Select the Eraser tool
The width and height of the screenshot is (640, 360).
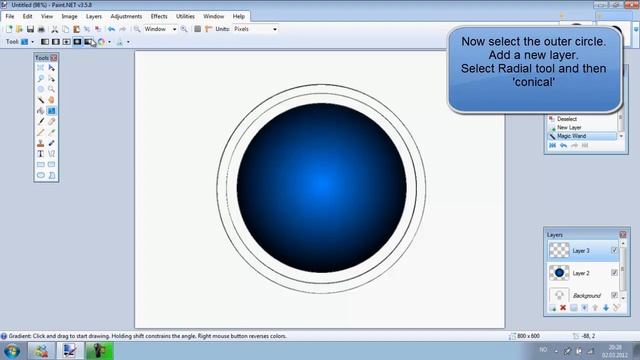51,122
